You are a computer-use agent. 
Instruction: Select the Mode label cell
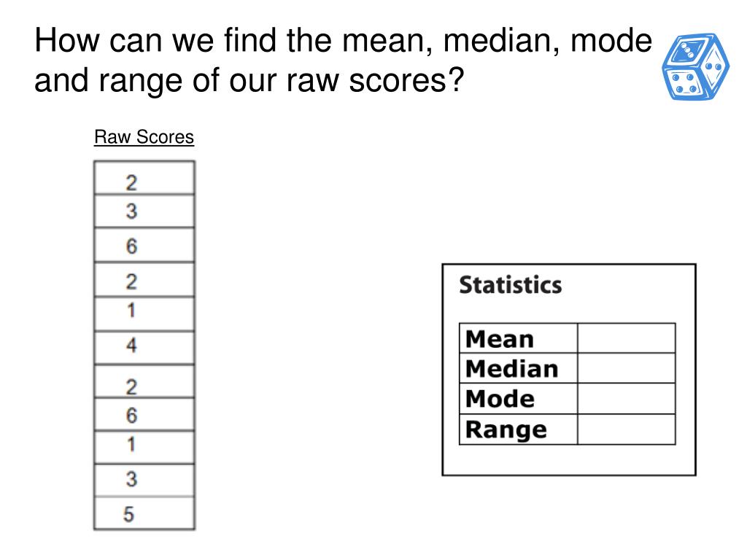[519, 399]
